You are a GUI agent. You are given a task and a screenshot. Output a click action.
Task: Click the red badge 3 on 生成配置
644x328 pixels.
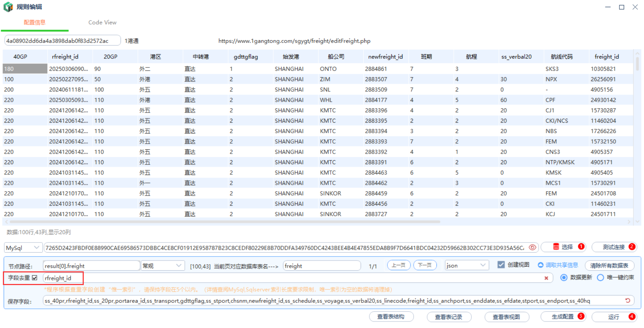[581, 316]
